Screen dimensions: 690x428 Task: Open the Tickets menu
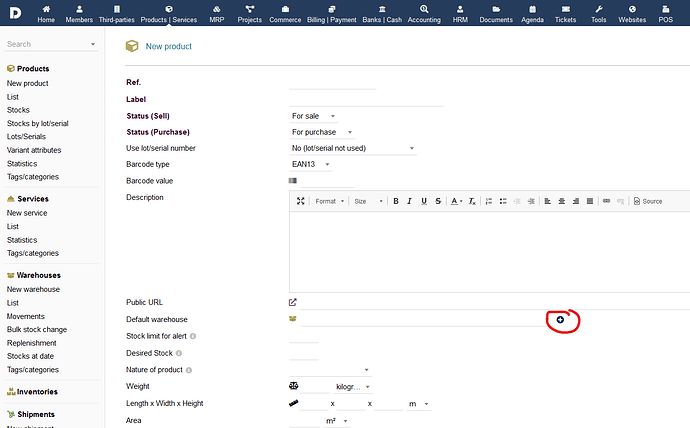point(565,14)
